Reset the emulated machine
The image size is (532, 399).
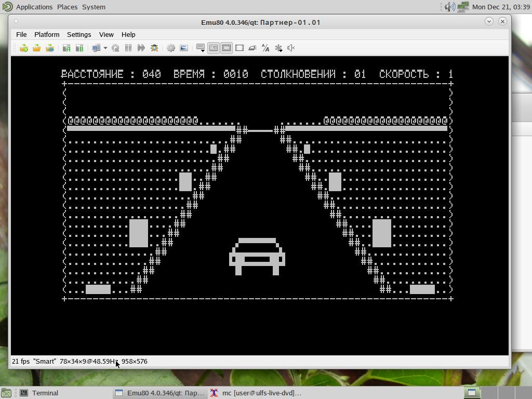(115, 48)
